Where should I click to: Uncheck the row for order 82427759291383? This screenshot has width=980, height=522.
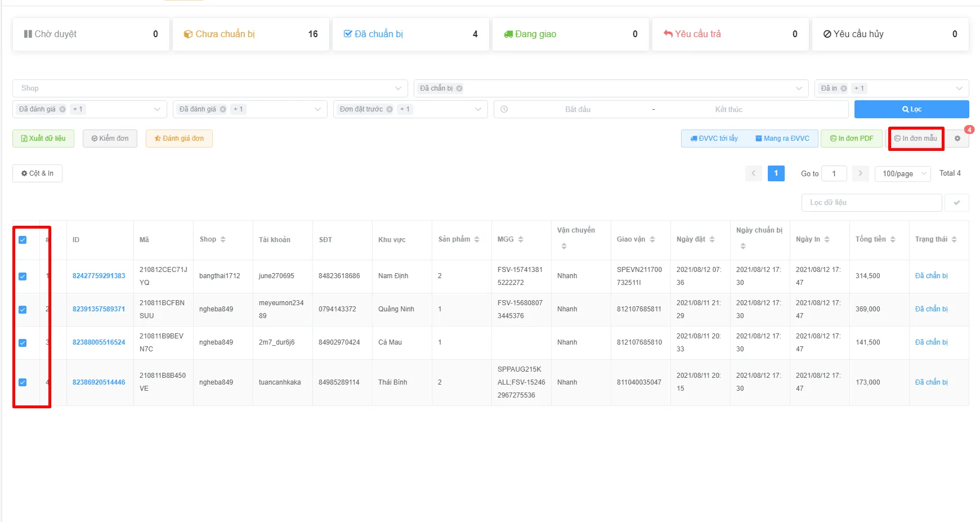coord(23,276)
